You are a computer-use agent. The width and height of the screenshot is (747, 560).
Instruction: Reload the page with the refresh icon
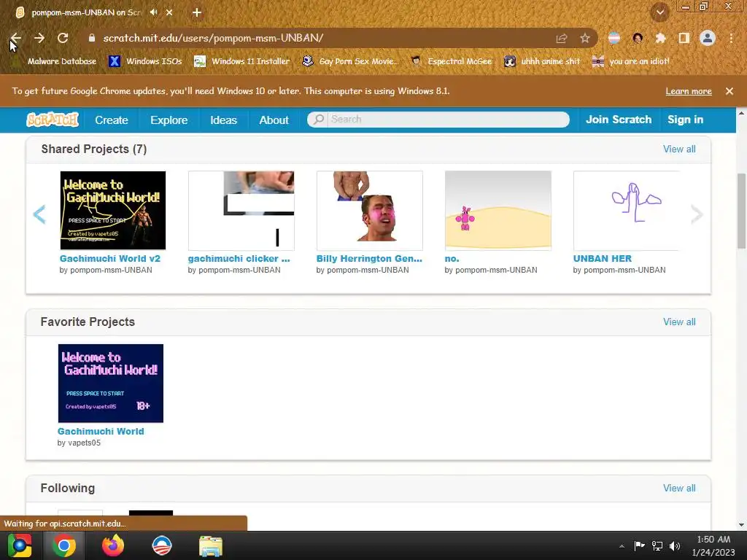click(63, 38)
